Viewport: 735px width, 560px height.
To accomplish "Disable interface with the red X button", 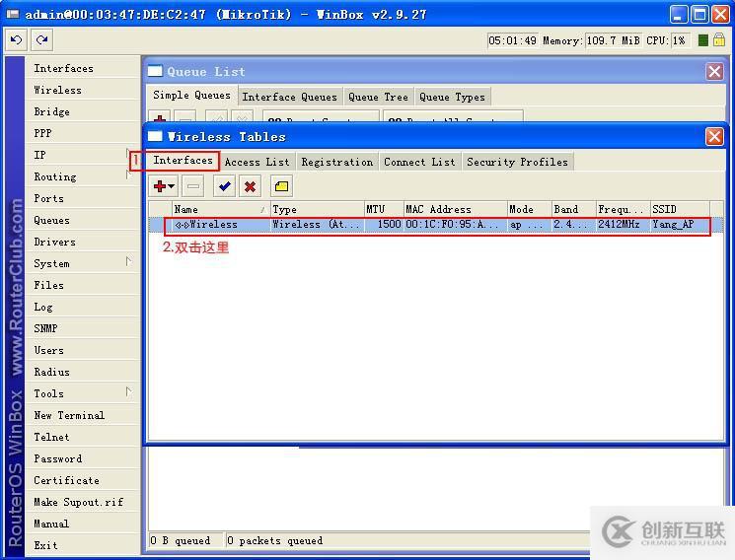I will click(251, 186).
